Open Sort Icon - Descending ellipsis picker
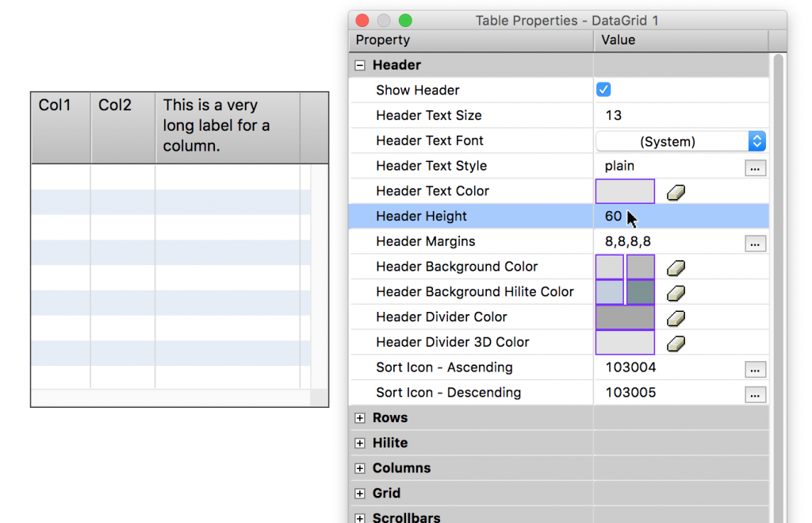The height and width of the screenshot is (523, 812). point(755,394)
